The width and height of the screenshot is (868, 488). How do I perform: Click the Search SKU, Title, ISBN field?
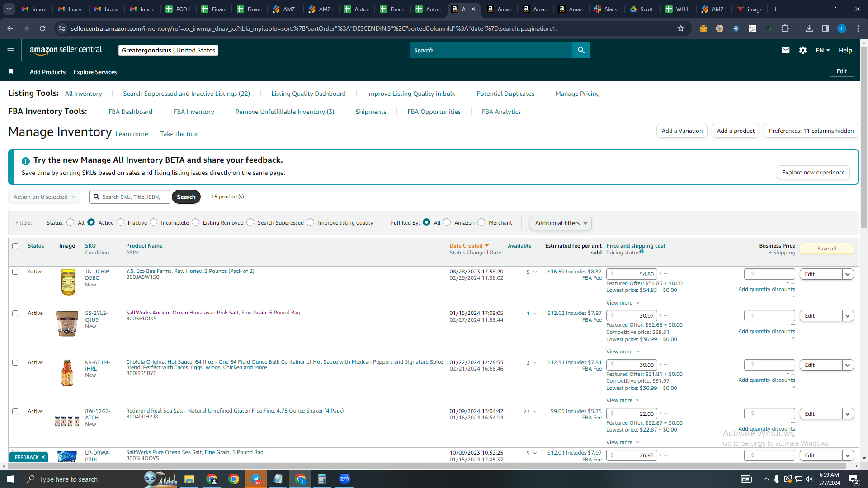click(130, 197)
